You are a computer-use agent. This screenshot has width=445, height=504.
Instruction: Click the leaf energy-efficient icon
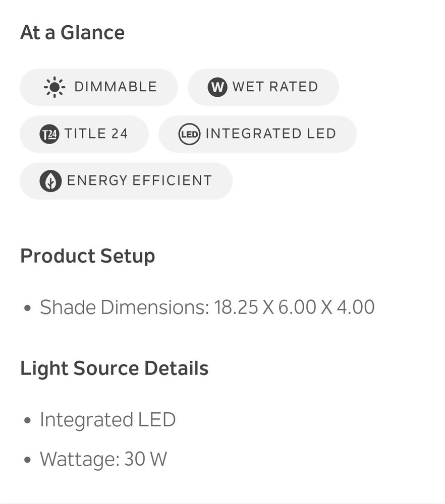click(50, 181)
